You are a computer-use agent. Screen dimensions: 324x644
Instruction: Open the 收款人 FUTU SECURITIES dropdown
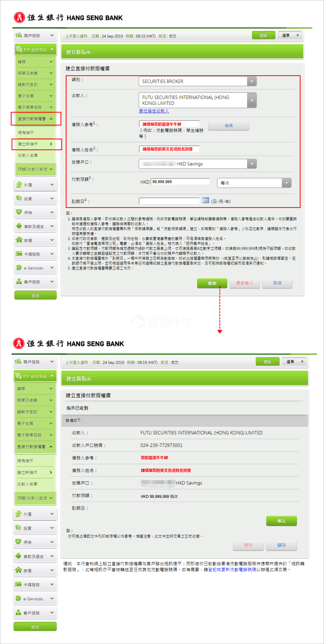[197, 100]
